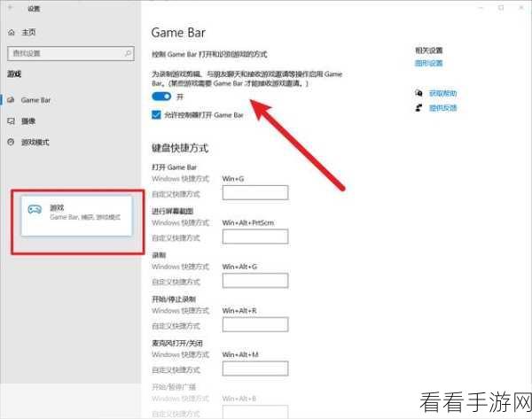Maximize the Settings window
Image resolution: width=532 pixels, height=419 pixels.
[501, 8]
